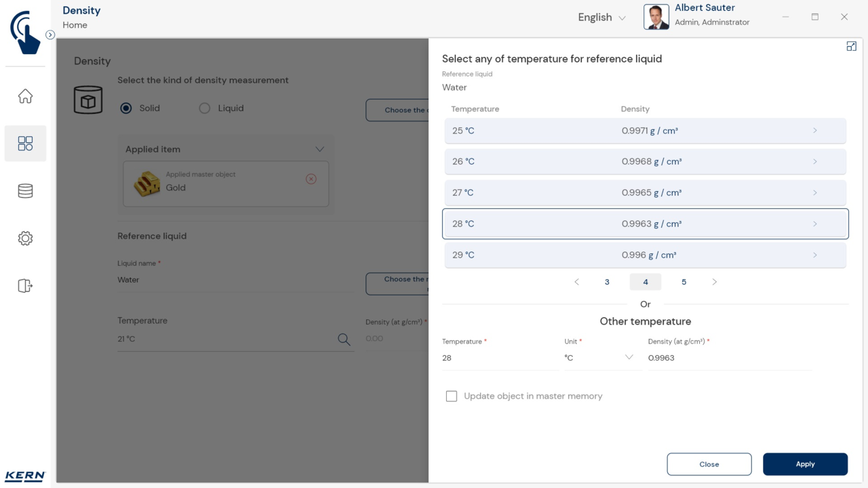
Task: Select the 26 °C temperature row
Action: (644, 162)
